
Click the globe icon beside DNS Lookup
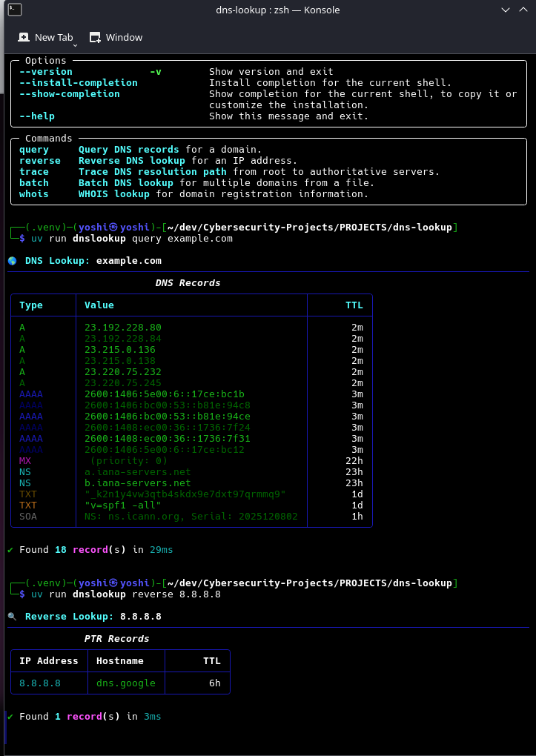pyautogui.click(x=13, y=261)
